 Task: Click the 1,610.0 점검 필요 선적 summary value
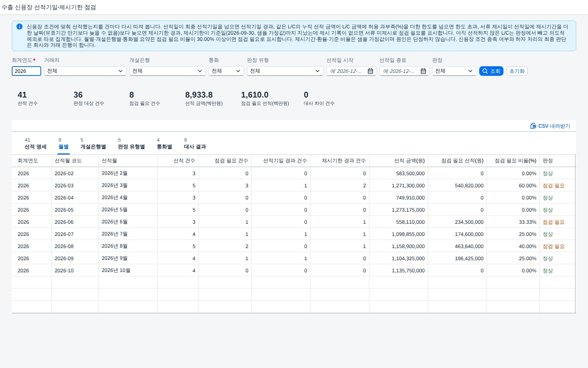click(x=255, y=95)
